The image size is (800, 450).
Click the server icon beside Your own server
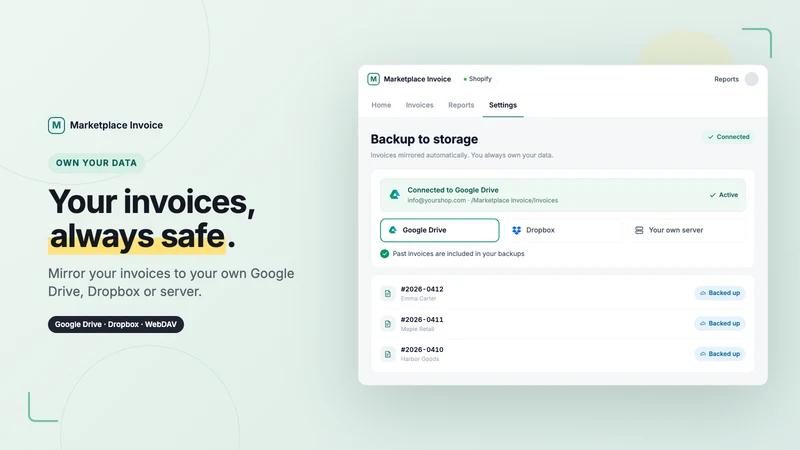[639, 230]
